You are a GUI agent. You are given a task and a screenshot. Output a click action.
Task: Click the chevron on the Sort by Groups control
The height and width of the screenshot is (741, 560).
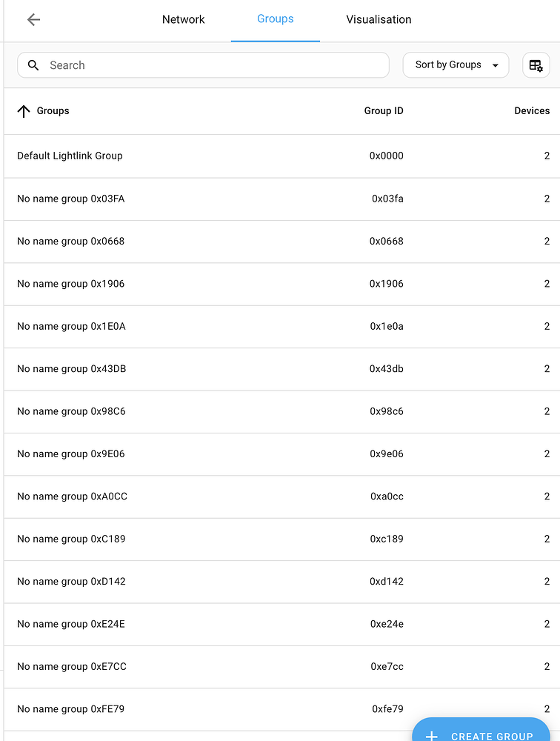(496, 65)
